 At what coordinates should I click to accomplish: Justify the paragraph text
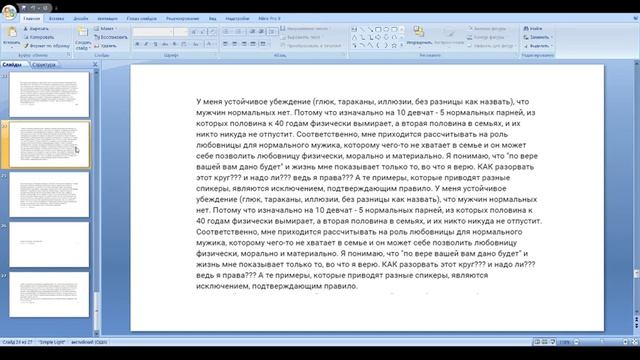point(253,44)
